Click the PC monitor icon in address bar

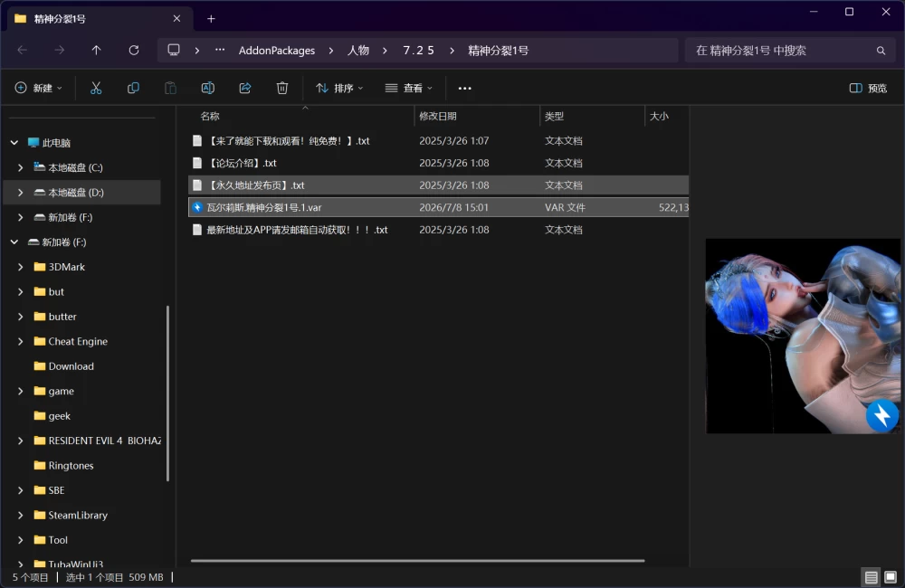(174, 50)
